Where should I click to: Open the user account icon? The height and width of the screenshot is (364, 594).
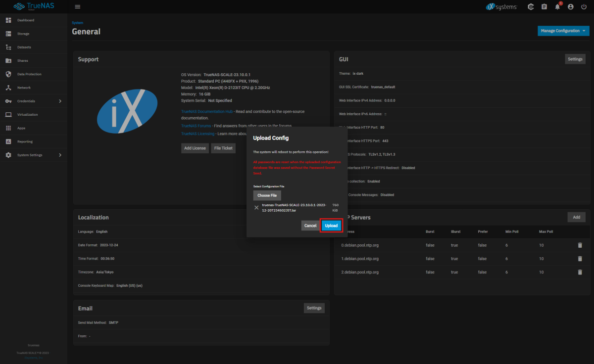(x=571, y=7)
